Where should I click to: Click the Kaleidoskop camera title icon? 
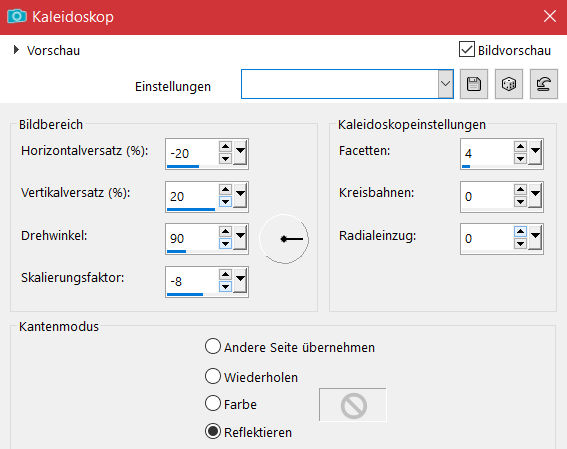(17, 17)
